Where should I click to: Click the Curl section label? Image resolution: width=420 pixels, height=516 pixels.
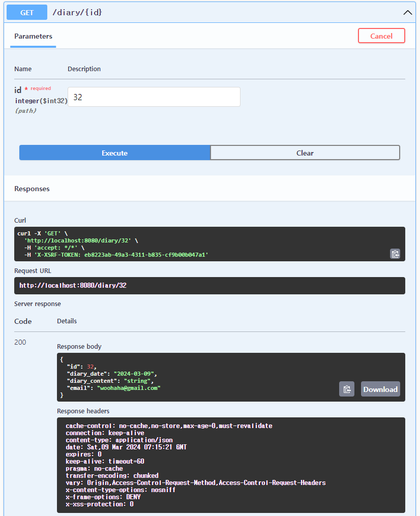[20, 221]
